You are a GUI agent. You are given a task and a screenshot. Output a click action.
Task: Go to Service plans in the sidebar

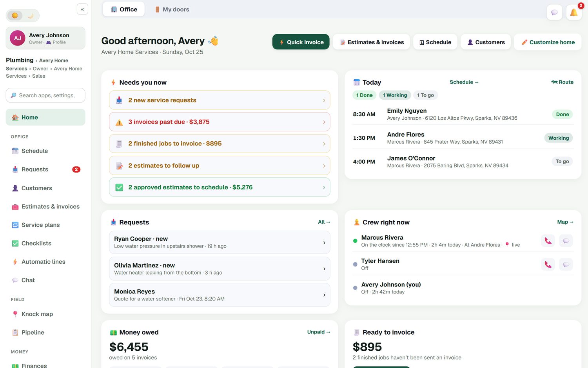(45, 225)
